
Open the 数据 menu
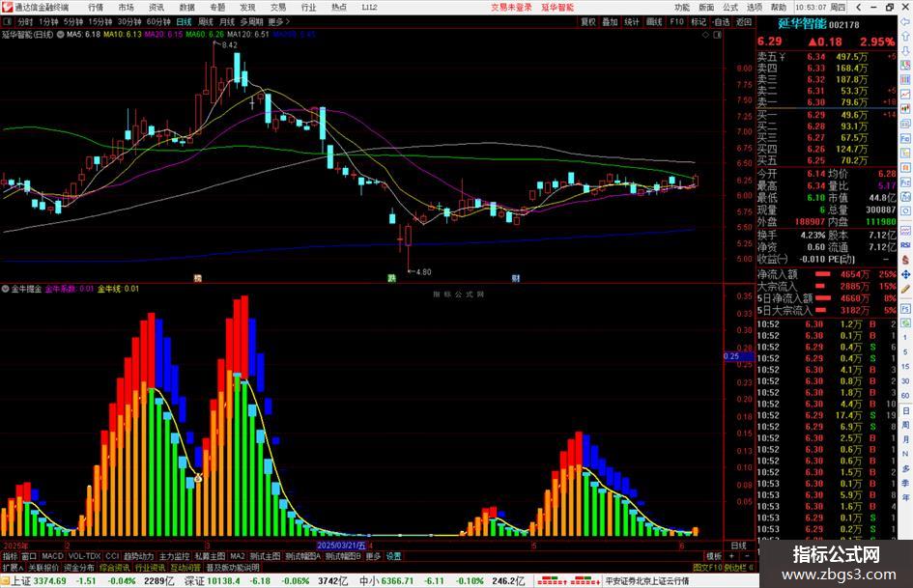point(186,8)
